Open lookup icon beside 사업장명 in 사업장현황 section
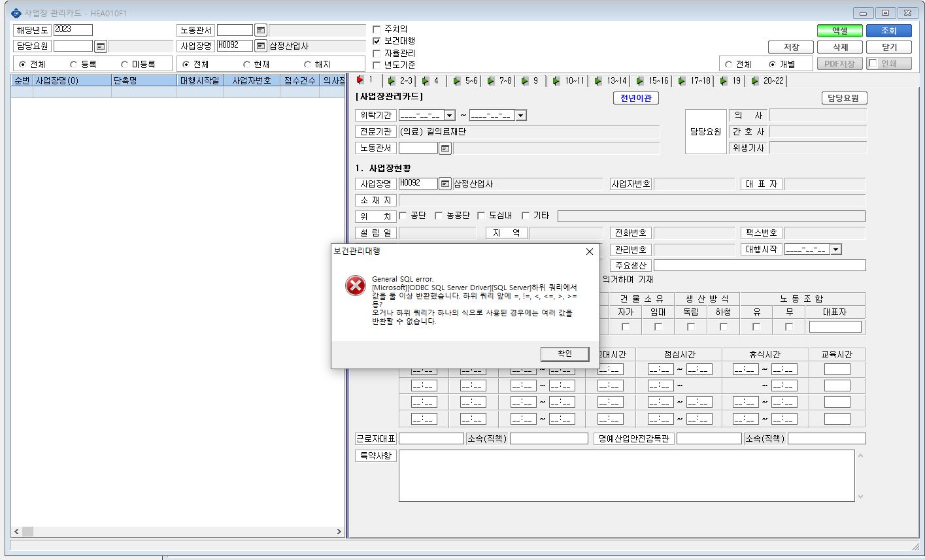Screen dimensions: 925x560 point(445,184)
